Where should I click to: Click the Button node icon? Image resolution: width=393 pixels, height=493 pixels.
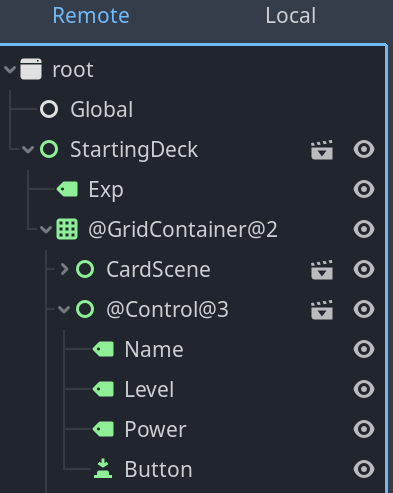tap(103, 469)
